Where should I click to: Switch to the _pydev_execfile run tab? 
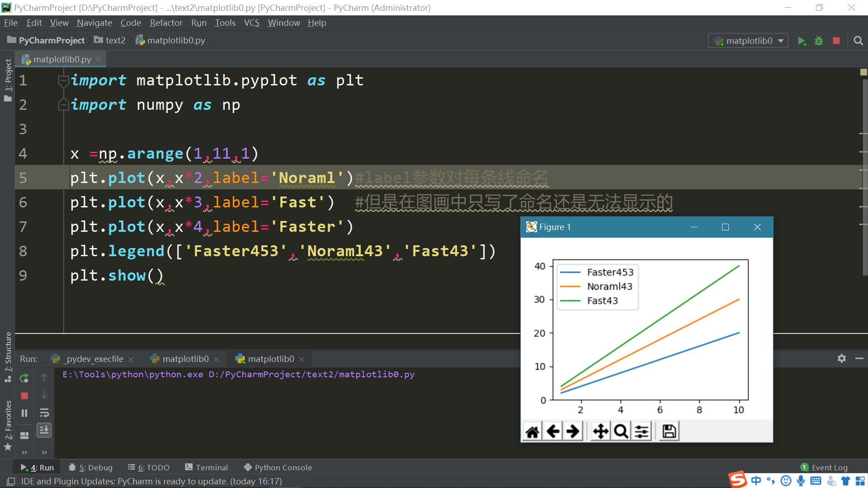pyautogui.click(x=94, y=359)
